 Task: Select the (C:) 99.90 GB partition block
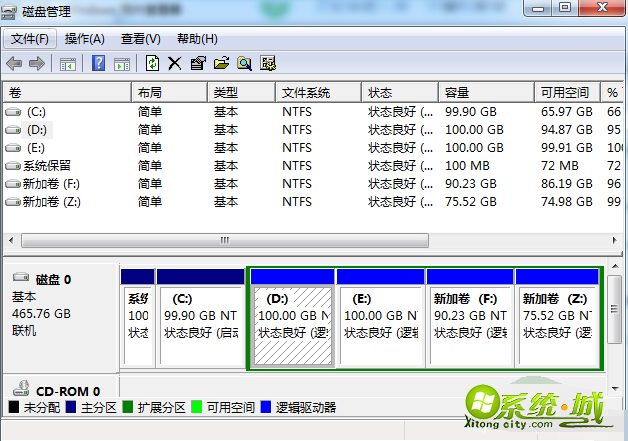[x=201, y=318]
